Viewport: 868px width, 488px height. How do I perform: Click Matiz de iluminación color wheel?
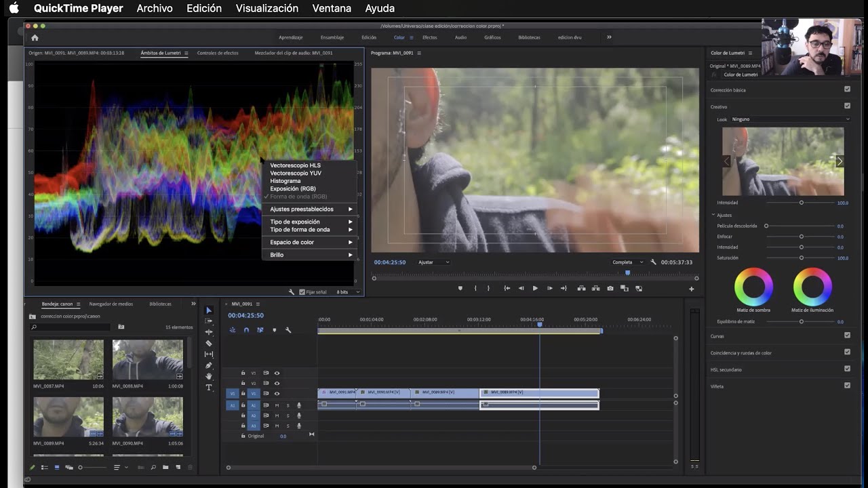(812, 287)
